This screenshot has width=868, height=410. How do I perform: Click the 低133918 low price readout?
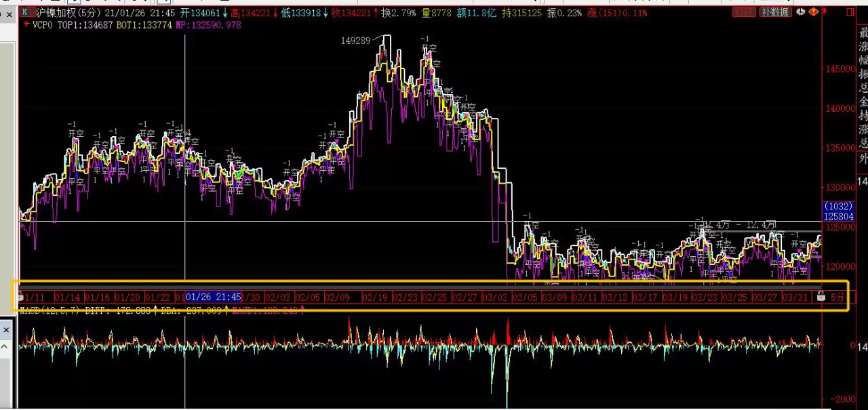coord(301,12)
